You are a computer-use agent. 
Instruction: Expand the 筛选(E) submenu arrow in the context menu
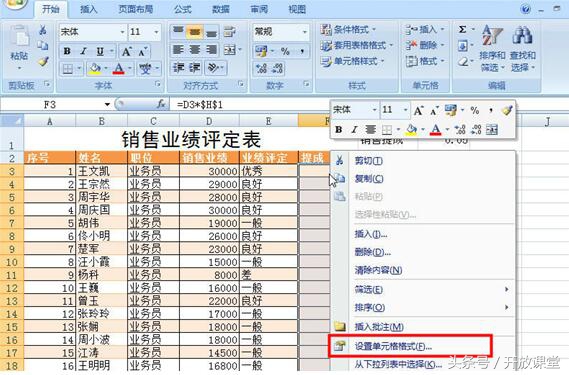click(x=507, y=289)
